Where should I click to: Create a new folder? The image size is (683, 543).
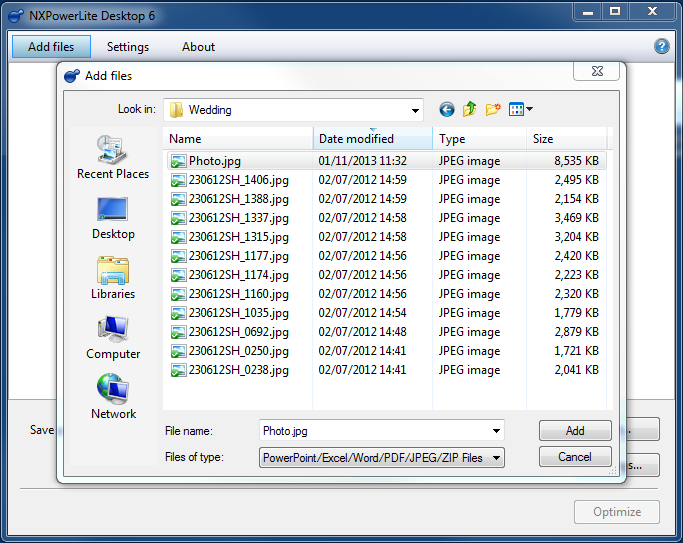[493, 109]
